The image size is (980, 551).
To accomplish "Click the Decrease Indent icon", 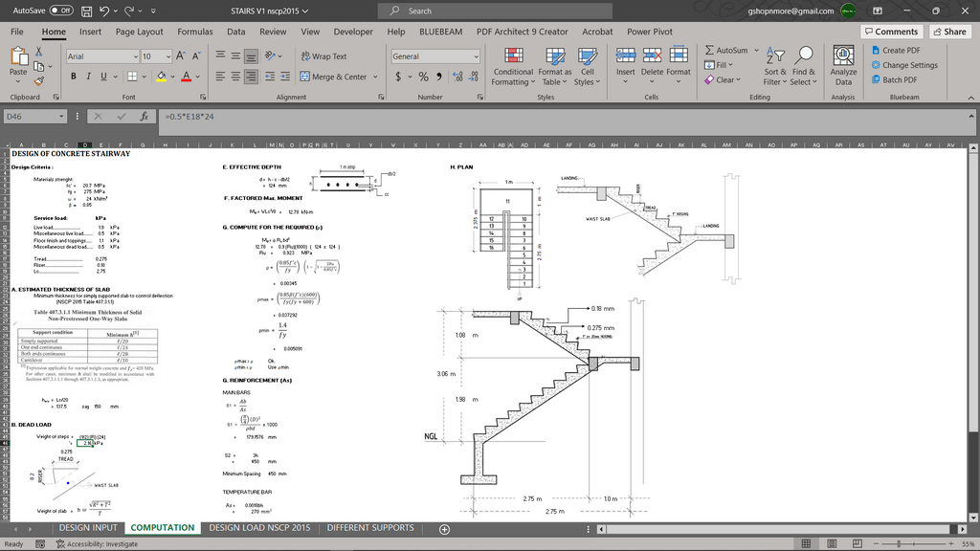I will click(x=270, y=77).
